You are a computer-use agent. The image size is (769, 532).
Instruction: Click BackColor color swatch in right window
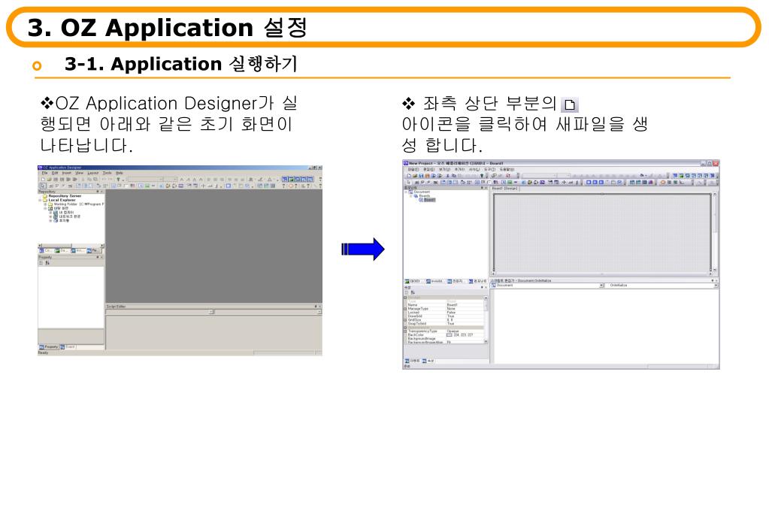pos(450,335)
